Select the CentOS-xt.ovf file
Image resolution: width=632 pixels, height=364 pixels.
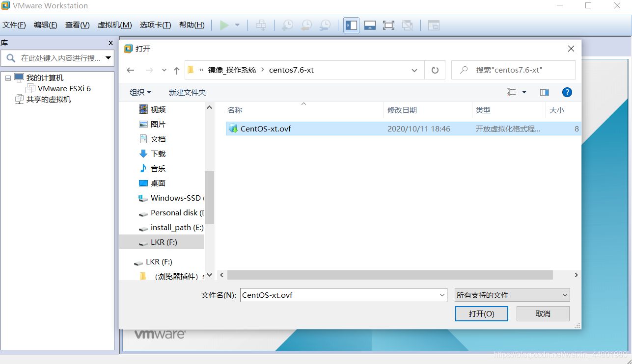pyautogui.click(x=403, y=129)
